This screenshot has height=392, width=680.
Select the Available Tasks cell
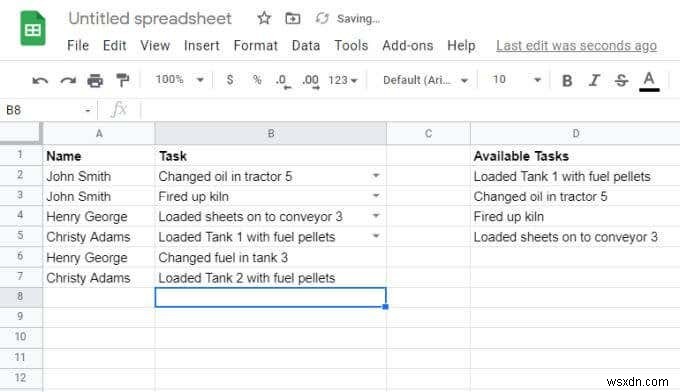click(575, 156)
